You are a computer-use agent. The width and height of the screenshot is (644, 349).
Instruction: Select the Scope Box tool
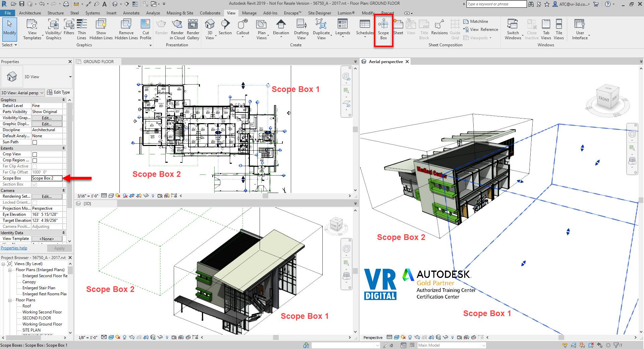383,29
